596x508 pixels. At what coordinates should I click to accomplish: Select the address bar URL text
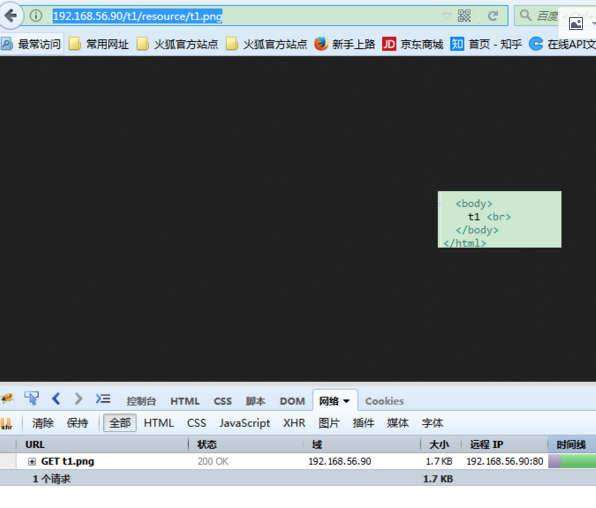[x=138, y=16]
